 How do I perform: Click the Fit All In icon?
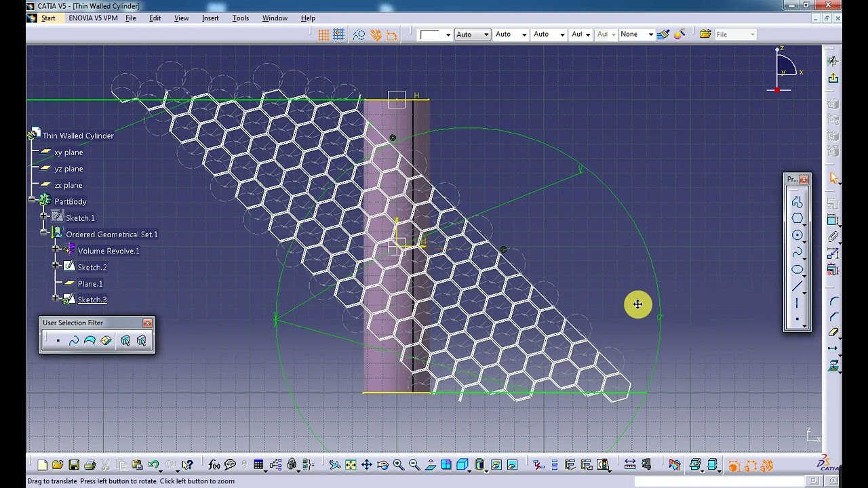tap(351, 465)
